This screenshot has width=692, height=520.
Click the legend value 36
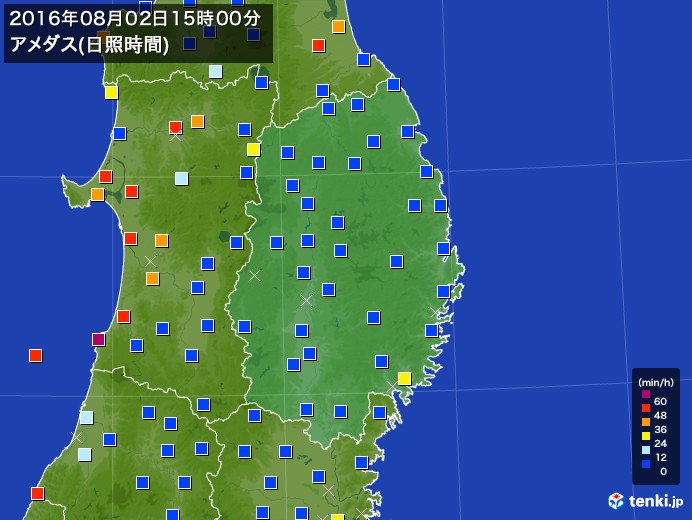click(660, 429)
